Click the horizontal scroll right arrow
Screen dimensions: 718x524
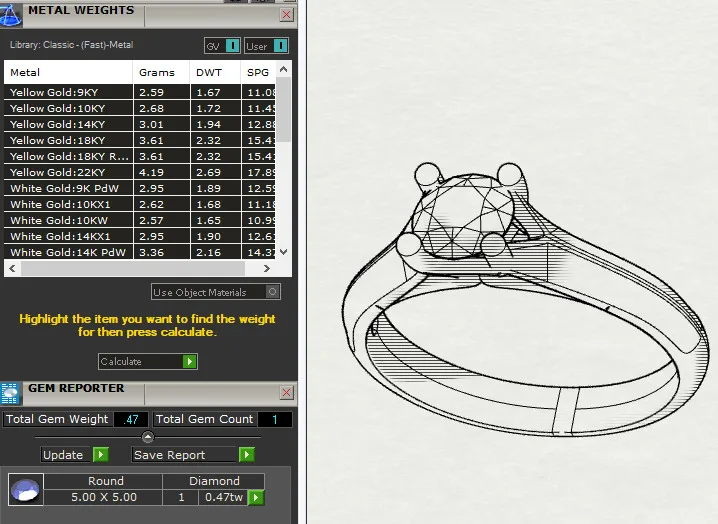(267, 268)
